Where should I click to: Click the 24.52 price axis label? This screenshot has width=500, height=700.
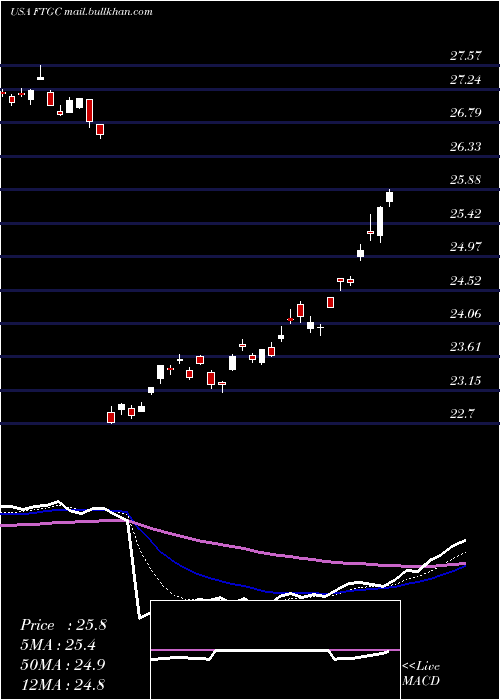(x=466, y=280)
